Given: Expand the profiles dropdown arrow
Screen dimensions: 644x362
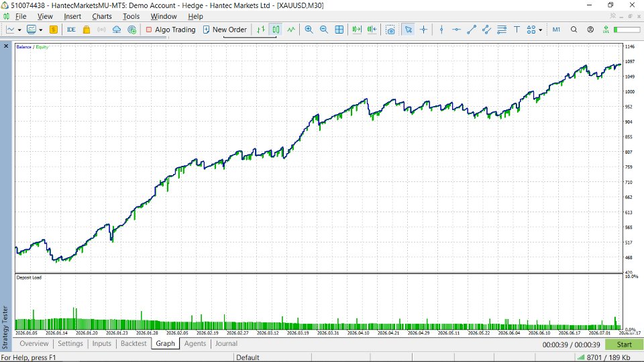Looking at the screenshot, I should [x=41, y=30].
